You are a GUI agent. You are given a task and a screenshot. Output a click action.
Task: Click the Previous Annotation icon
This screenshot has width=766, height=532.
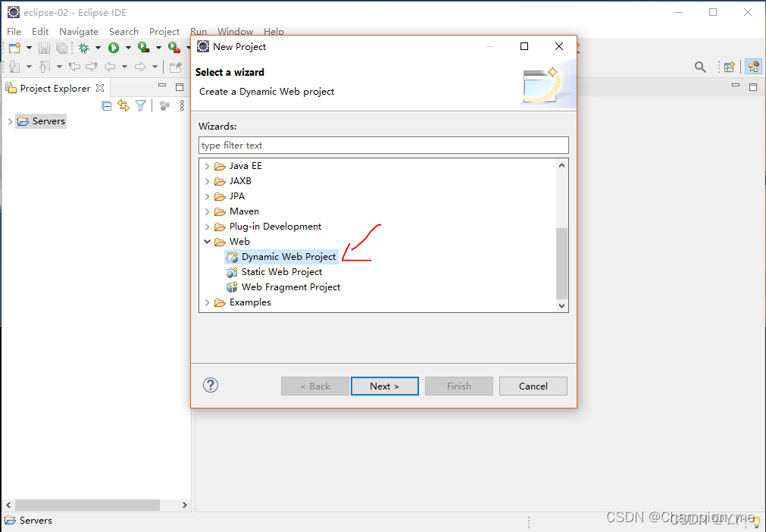(x=45, y=67)
